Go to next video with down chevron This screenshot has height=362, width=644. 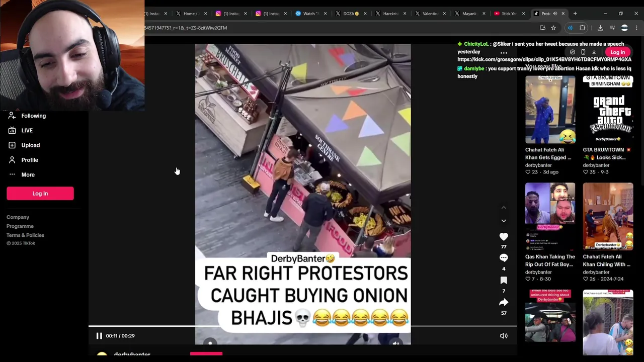[x=504, y=221]
